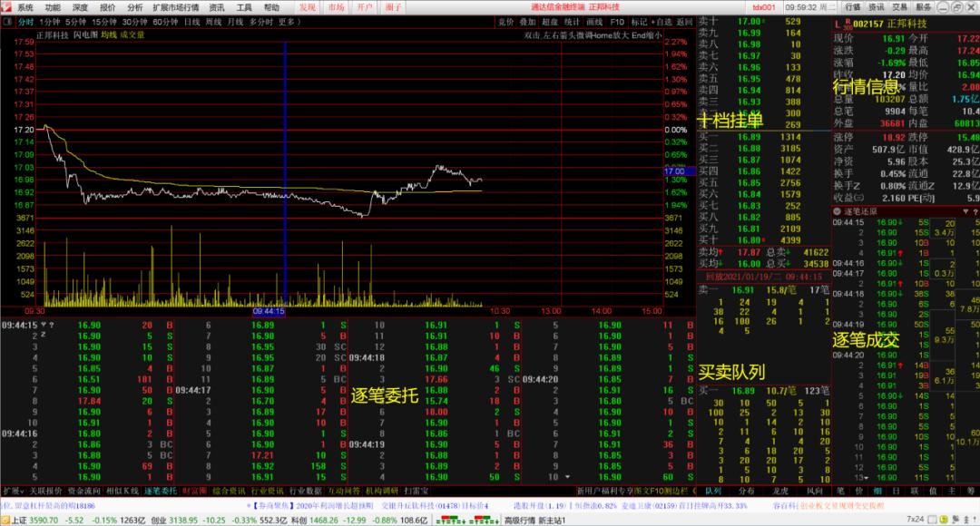Open the 工具 menu
This screenshot has height=526, width=980.
tap(244, 7)
